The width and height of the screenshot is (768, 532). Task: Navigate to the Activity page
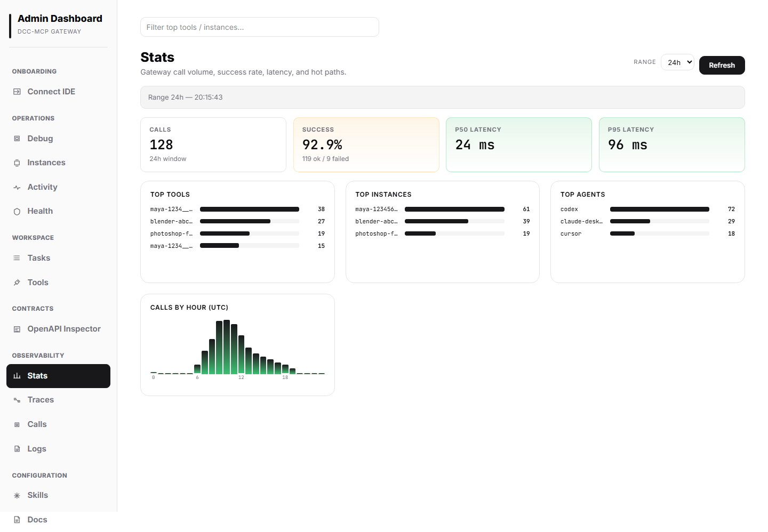tap(58, 187)
